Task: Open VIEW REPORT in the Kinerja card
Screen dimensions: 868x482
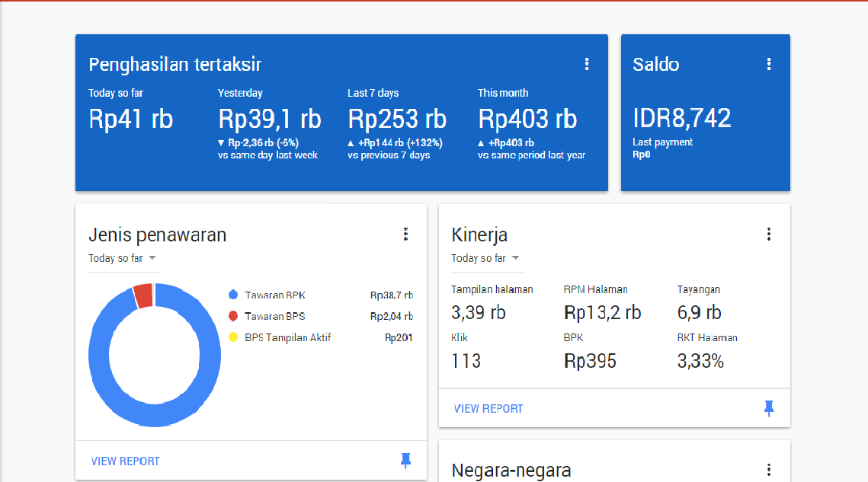Action: pos(488,409)
